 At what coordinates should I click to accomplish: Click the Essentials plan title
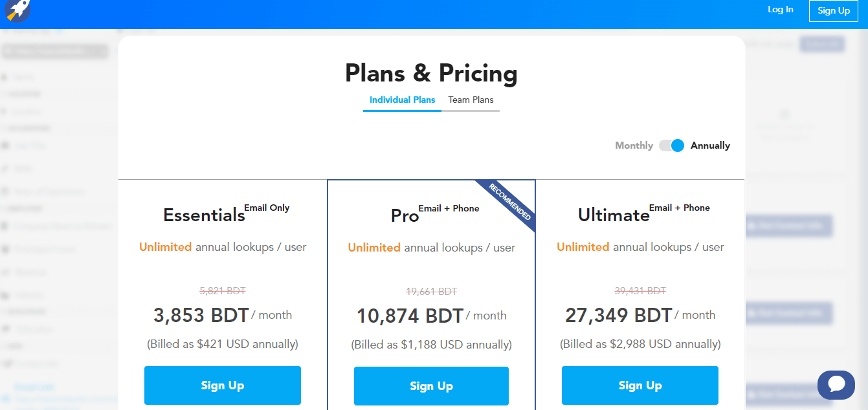point(203,215)
